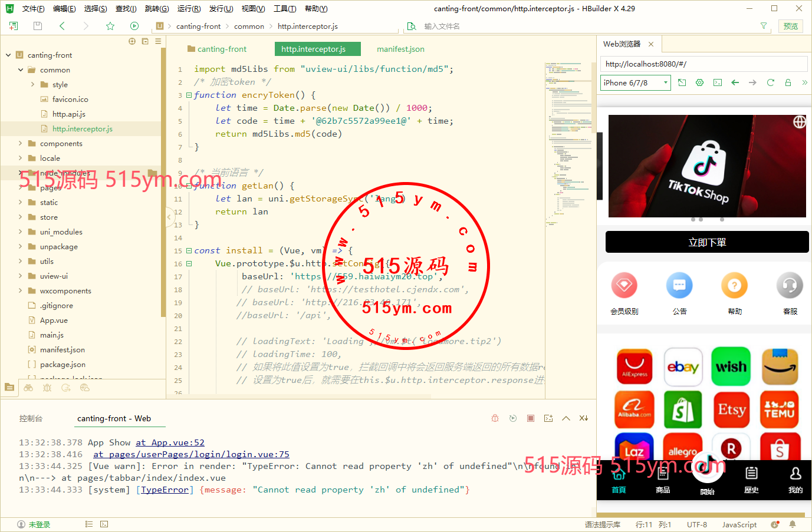Expand the uni_modules folder in tree

[20, 232]
